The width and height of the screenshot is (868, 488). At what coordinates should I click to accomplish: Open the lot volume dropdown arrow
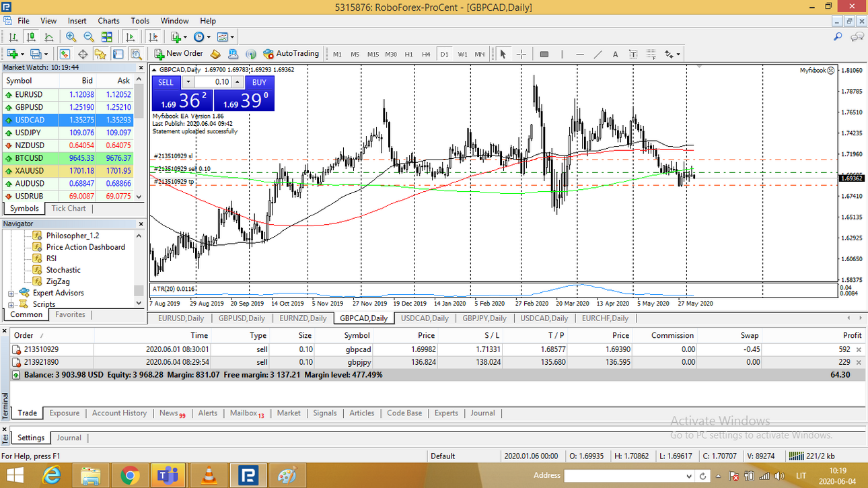[x=188, y=82]
